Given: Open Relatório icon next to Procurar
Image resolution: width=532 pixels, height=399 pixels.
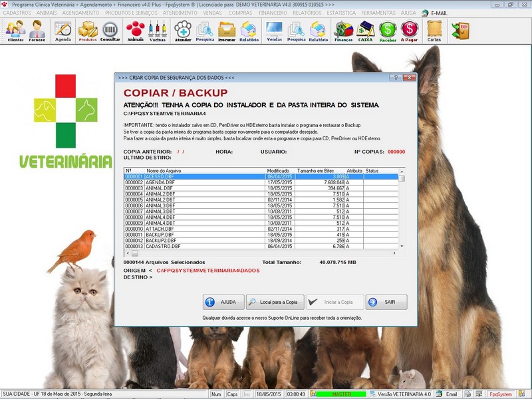Looking at the screenshot, I should [249, 31].
